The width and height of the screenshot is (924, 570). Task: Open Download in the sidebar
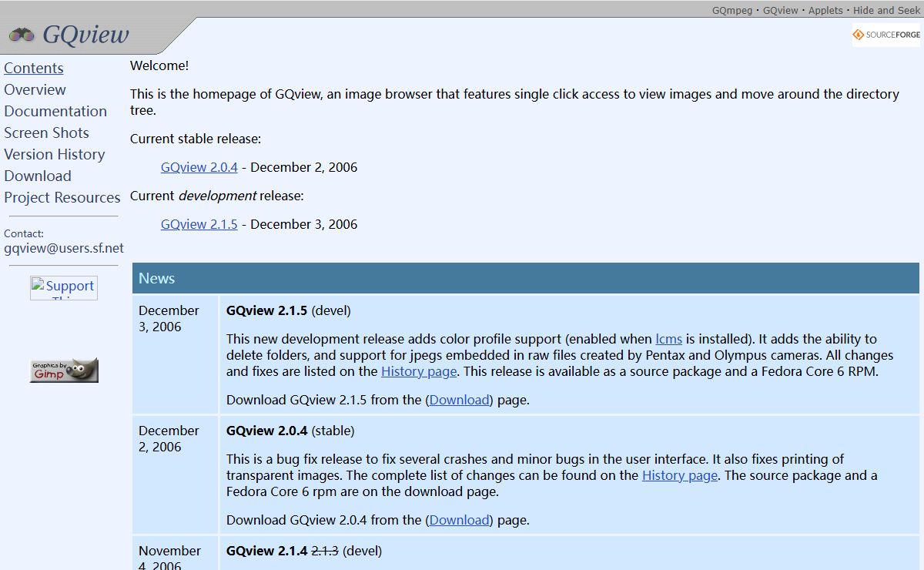coord(38,176)
